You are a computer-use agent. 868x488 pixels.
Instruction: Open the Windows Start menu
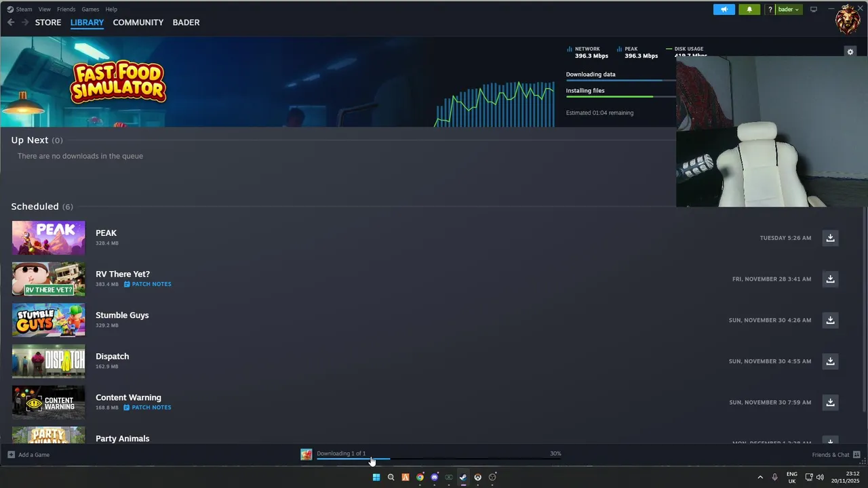pyautogui.click(x=376, y=477)
